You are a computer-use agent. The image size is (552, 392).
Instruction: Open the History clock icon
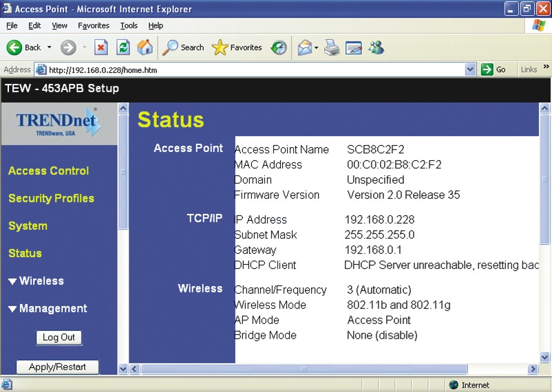point(279,47)
